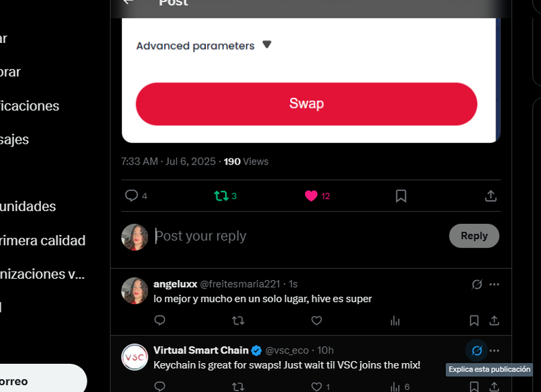Click the red Swap button
This screenshot has width=541, height=392.
pos(306,103)
